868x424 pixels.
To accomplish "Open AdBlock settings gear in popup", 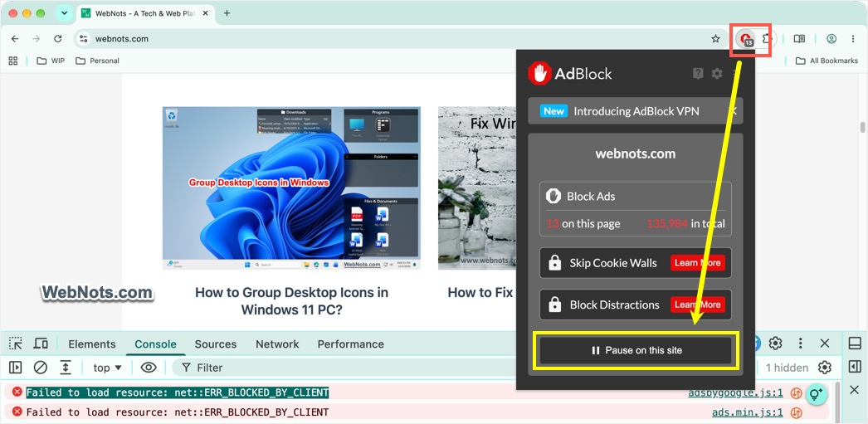I will pyautogui.click(x=717, y=74).
